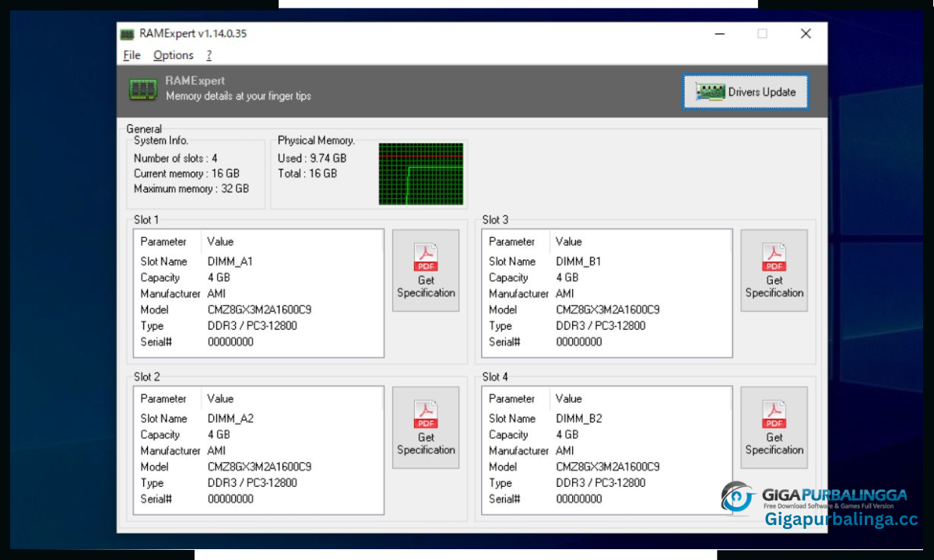
Task: Click the Number of slots : 4 text
Action: pos(176,158)
